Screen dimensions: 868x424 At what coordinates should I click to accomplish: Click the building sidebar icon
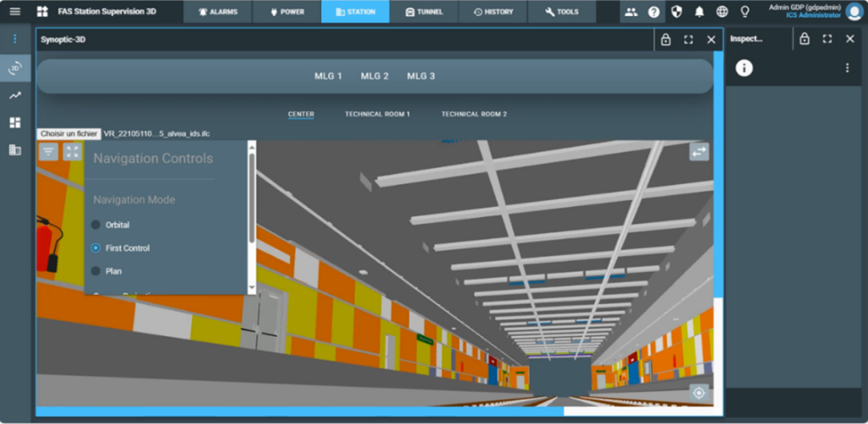(x=14, y=150)
